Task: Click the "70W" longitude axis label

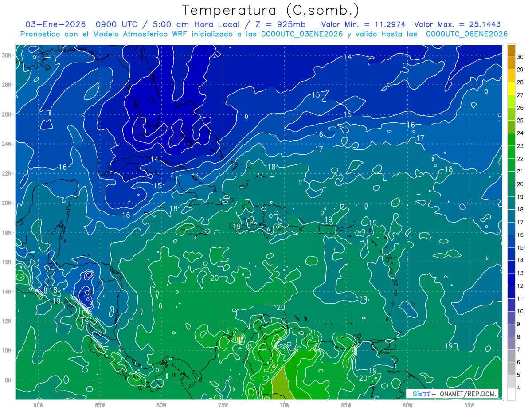Action: coord(285,405)
